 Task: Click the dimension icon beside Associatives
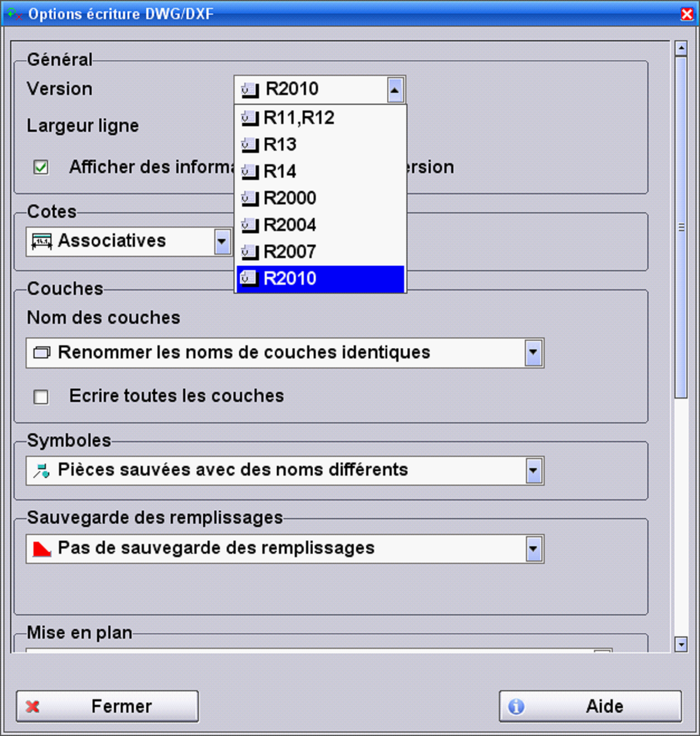(x=41, y=242)
